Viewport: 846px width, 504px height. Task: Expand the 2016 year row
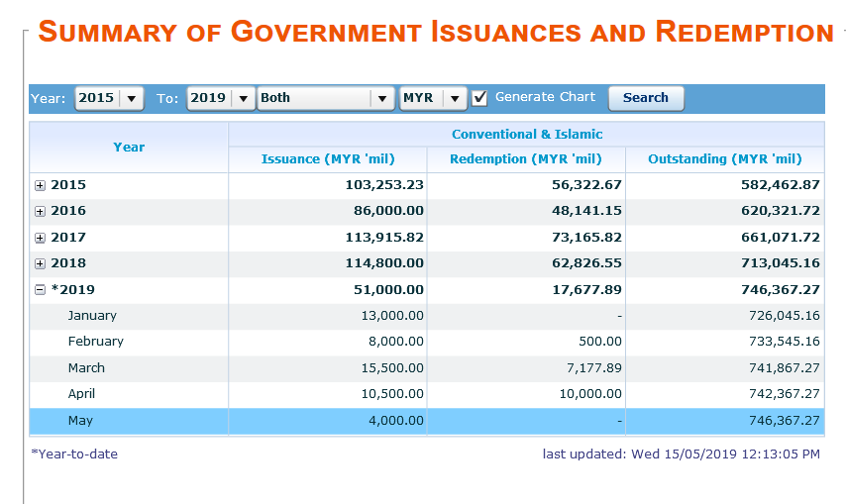(x=40, y=211)
